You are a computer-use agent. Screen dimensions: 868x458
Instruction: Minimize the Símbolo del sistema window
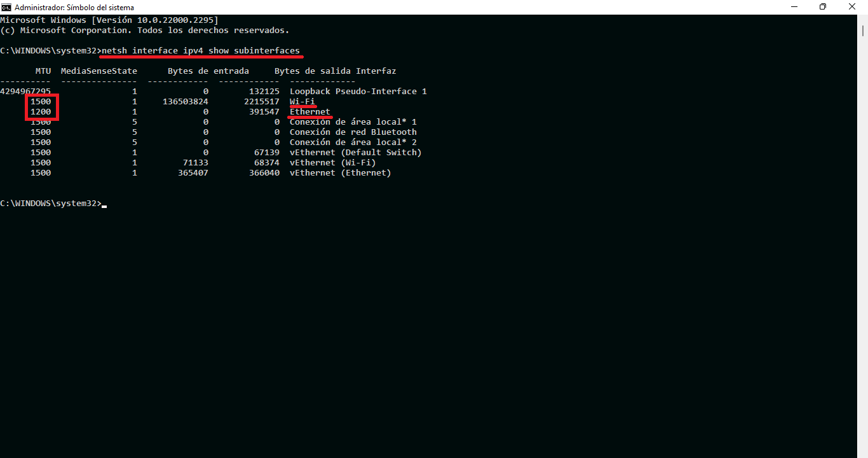[794, 7]
